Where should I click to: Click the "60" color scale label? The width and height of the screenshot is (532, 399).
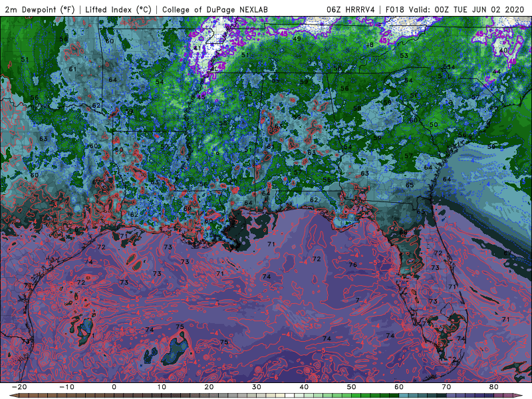[399, 387]
